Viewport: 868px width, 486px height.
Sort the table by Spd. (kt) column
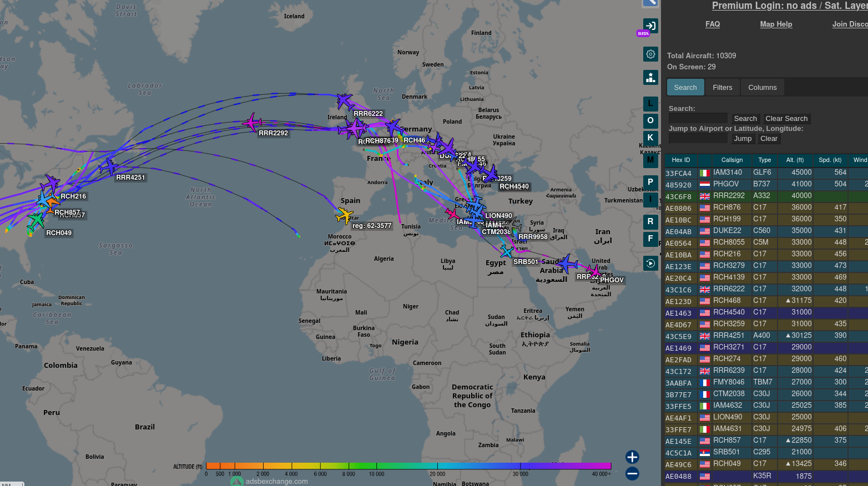(x=830, y=160)
